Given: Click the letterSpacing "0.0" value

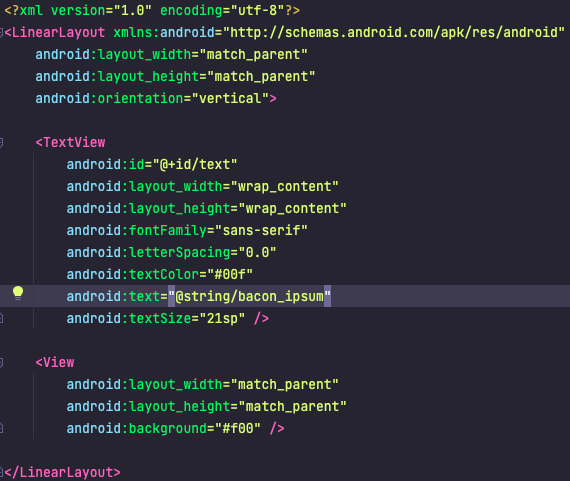Looking at the screenshot, I should [x=257, y=253].
